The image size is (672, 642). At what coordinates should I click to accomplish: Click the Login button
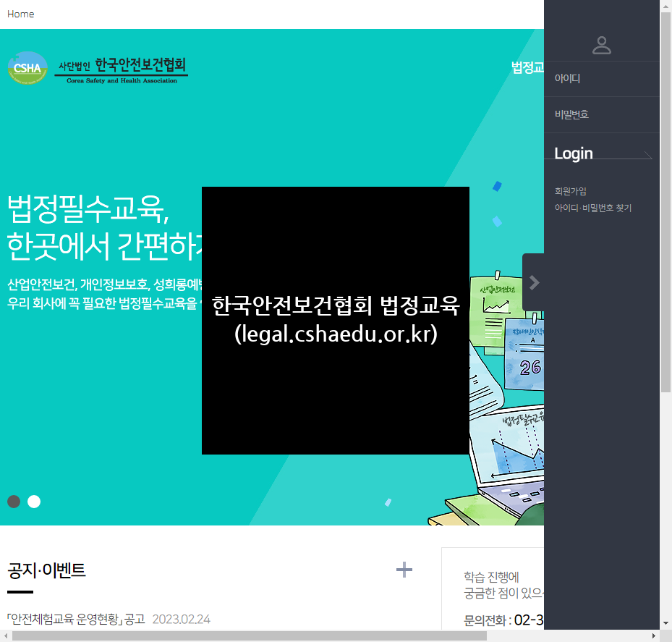[573, 153]
